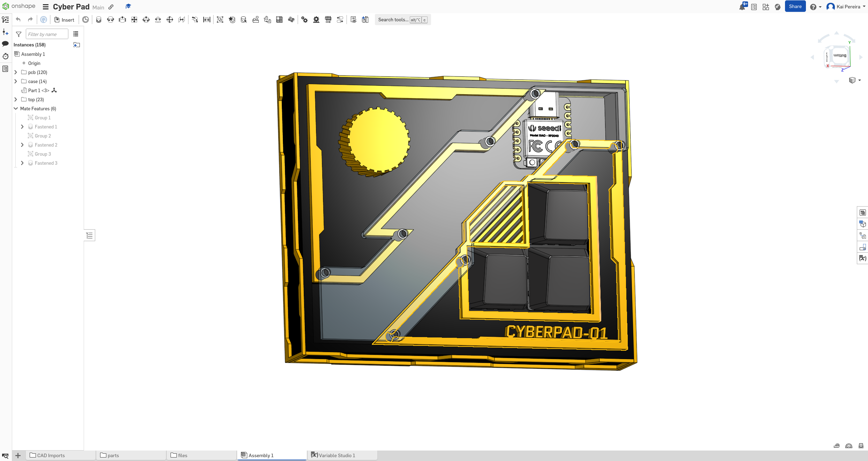Click the Filter by name field
868x461 pixels.
pyautogui.click(x=47, y=34)
